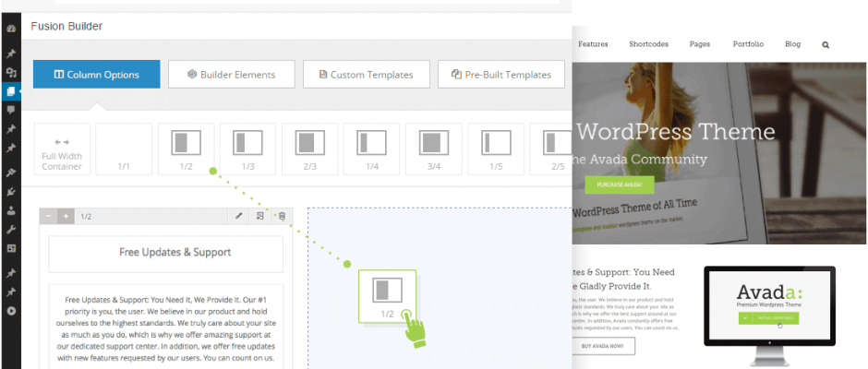Screen dimensions: 868x369
Task: Delete the 1/2 column with trash icon
Action: [282, 216]
